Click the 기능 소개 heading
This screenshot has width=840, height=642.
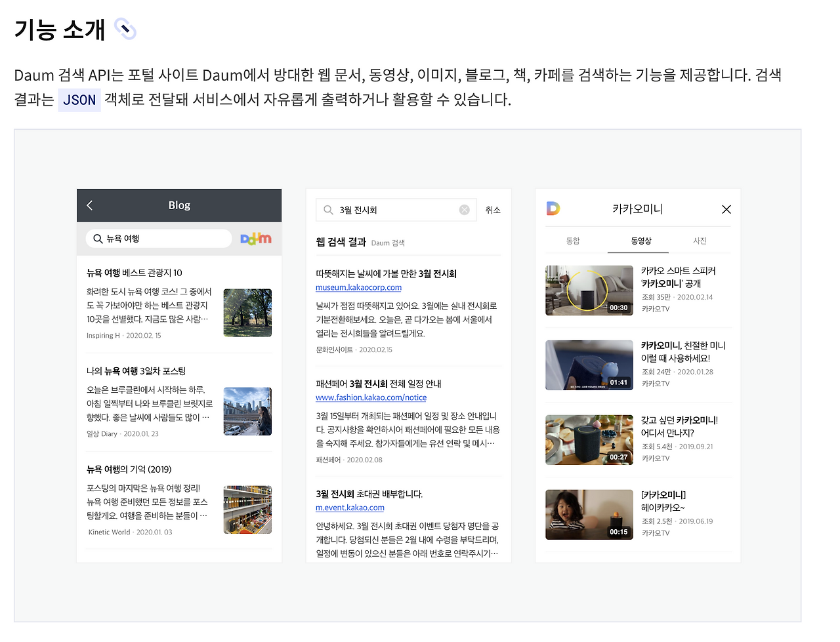(x=60, y=30)
